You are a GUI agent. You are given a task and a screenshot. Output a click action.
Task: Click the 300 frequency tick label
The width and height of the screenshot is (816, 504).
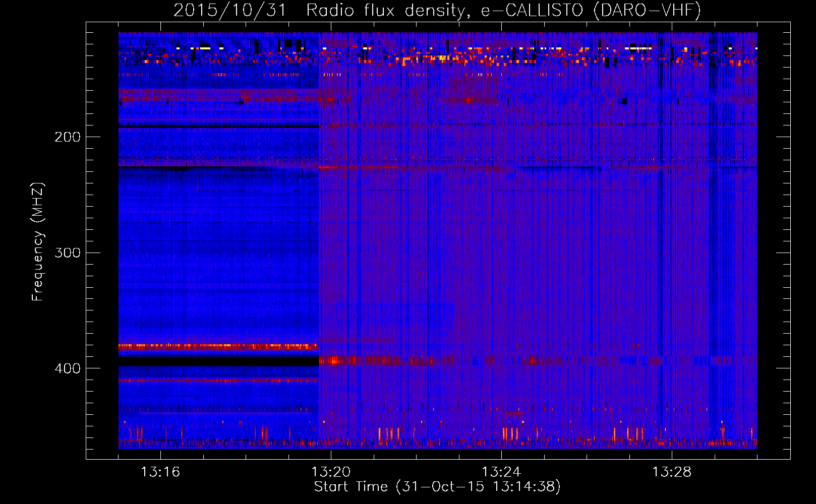point(68,253)
